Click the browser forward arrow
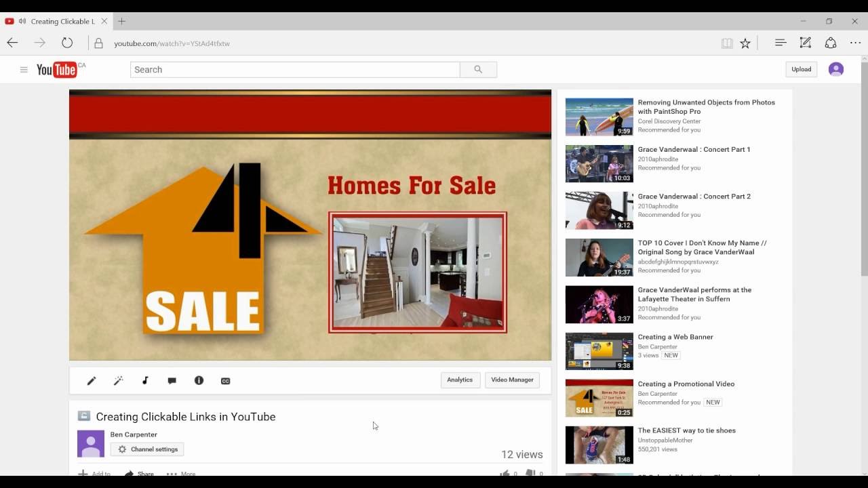Image resolution: width=868 pixels, height=488 pixels. click(40, 43)
